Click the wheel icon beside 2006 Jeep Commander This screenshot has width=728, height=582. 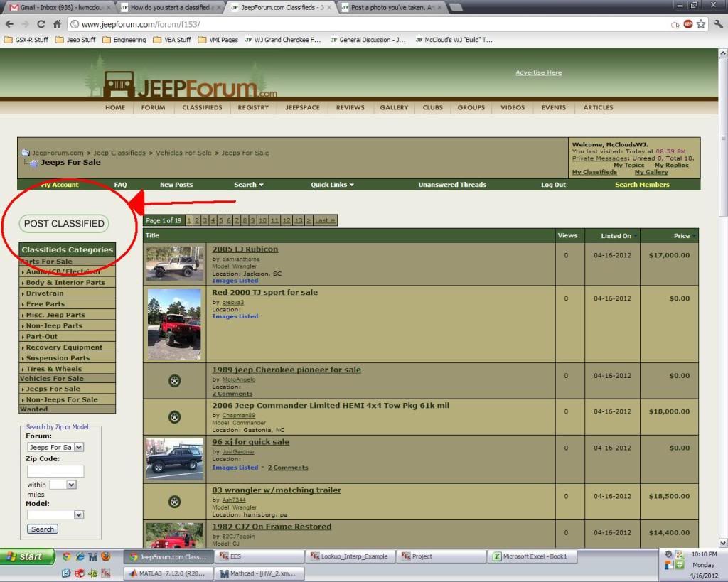click(175, 416)
